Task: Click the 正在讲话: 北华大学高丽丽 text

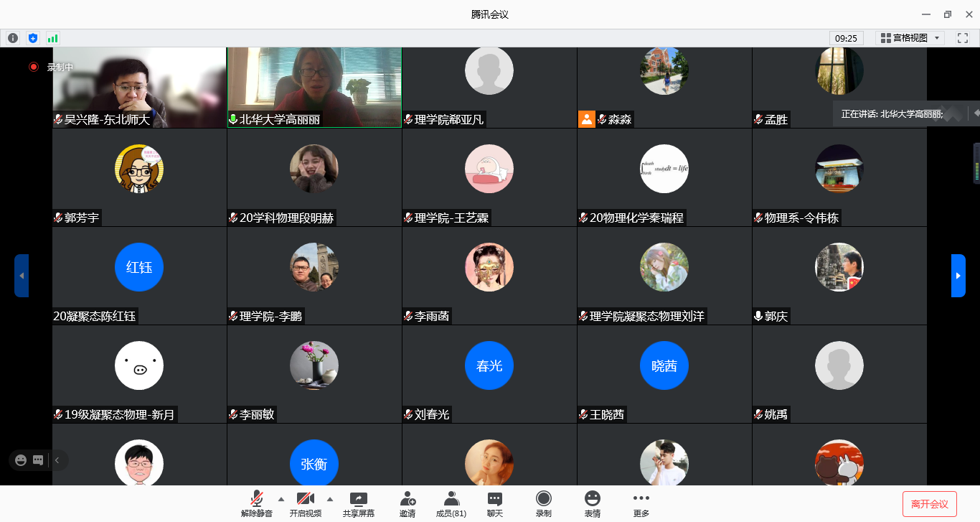Action: click(892, 113)
